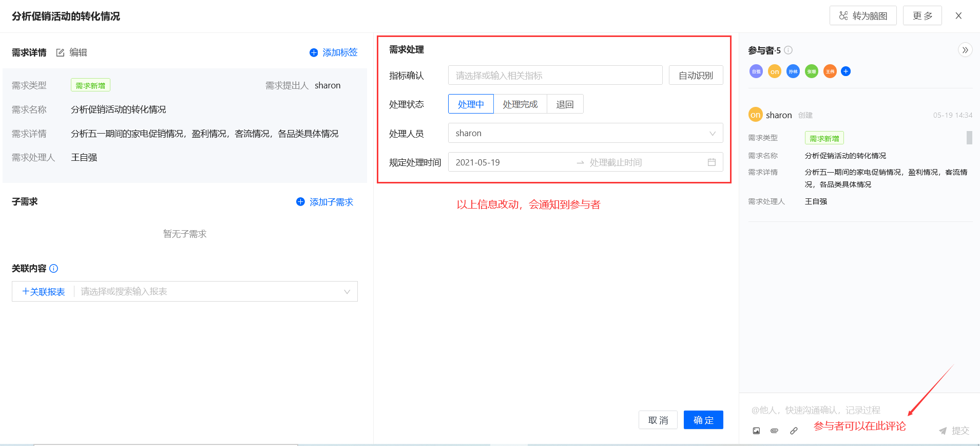The height and width of the screenshot is (446, 980).
Task: Open the 更多 menu
Action: [x=923, y=15]
